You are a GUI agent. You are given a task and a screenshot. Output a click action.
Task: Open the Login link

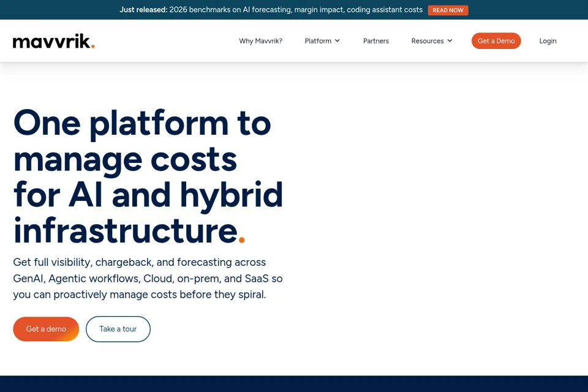pyautogui.click(x=548, y=41)
